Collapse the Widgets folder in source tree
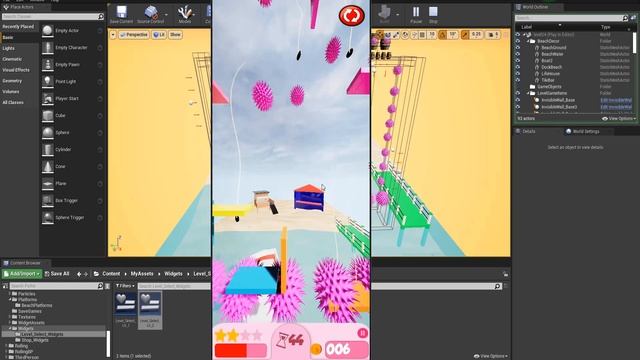640x360 pixels. click(10, 329)
